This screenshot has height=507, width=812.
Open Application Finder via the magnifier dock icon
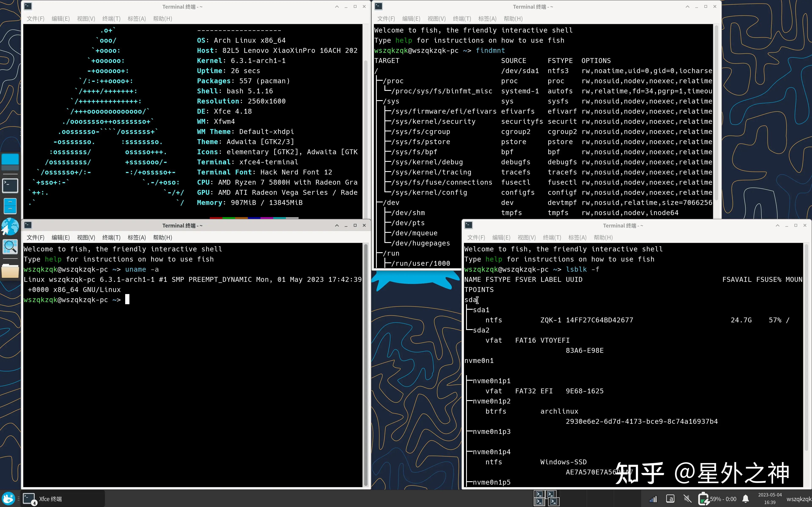click(10, 247)
